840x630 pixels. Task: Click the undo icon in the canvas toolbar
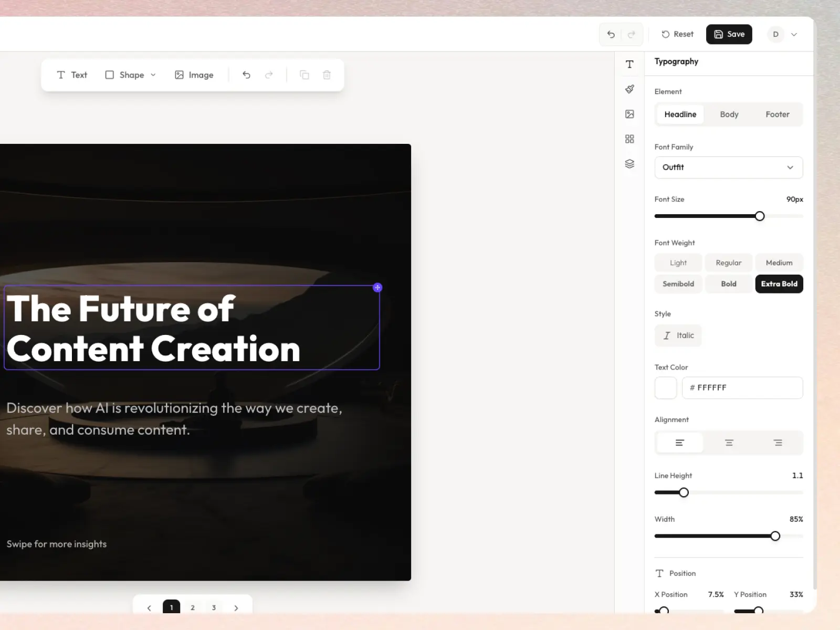pyautogui.click(x=246, y=75)
